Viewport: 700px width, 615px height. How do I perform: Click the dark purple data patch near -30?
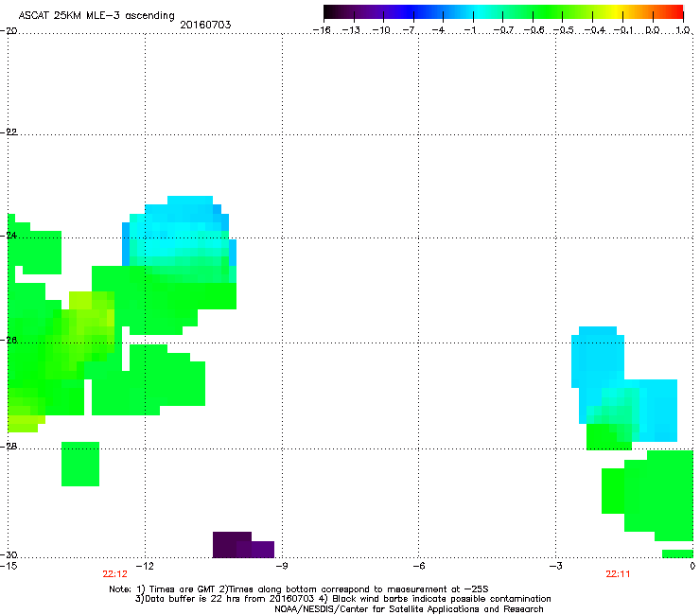coord(243,545)
